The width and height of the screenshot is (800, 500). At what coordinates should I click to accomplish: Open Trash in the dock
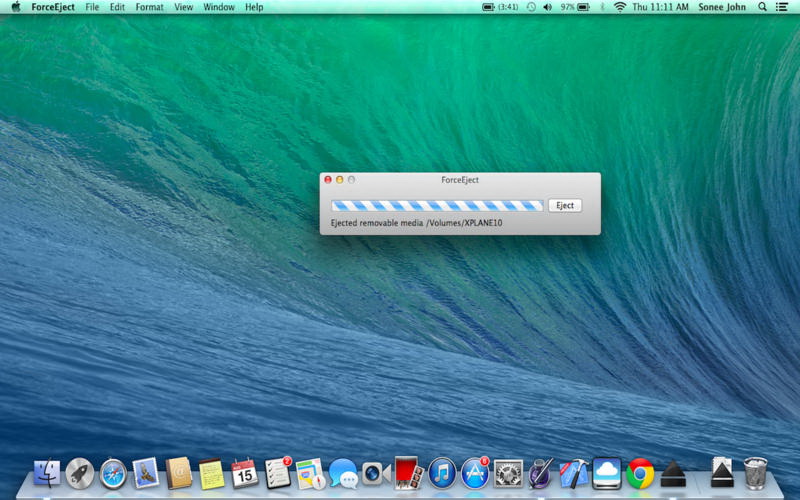(755, 472)
